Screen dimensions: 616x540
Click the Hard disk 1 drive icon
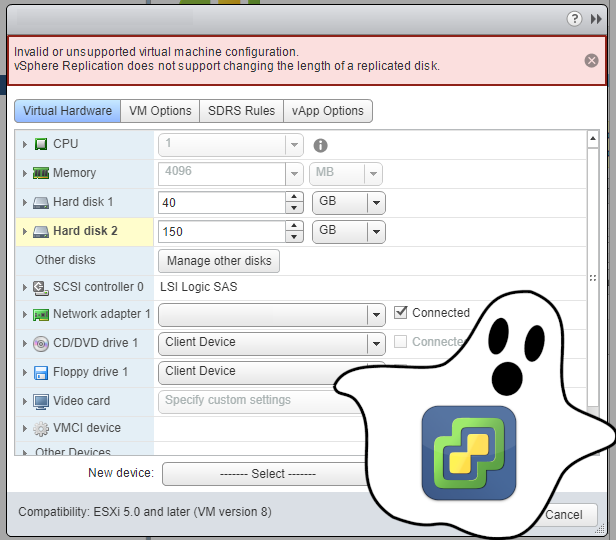tap(41, 202)
